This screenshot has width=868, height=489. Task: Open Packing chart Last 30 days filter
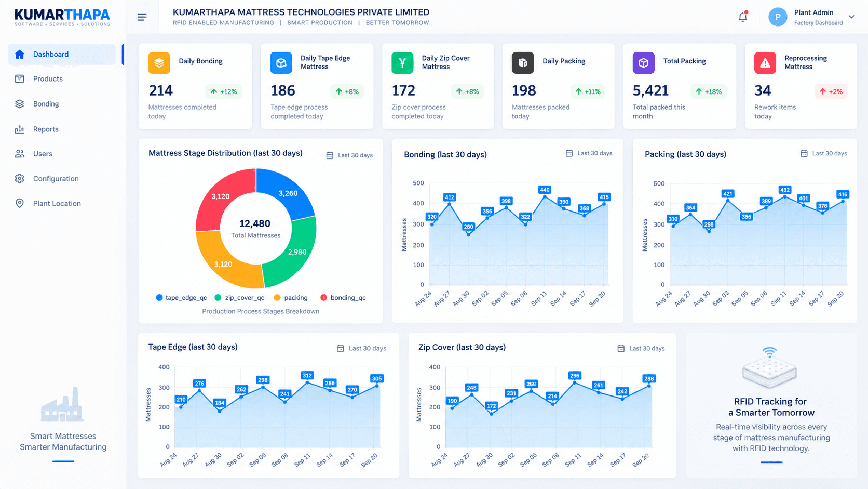[823, 153]
